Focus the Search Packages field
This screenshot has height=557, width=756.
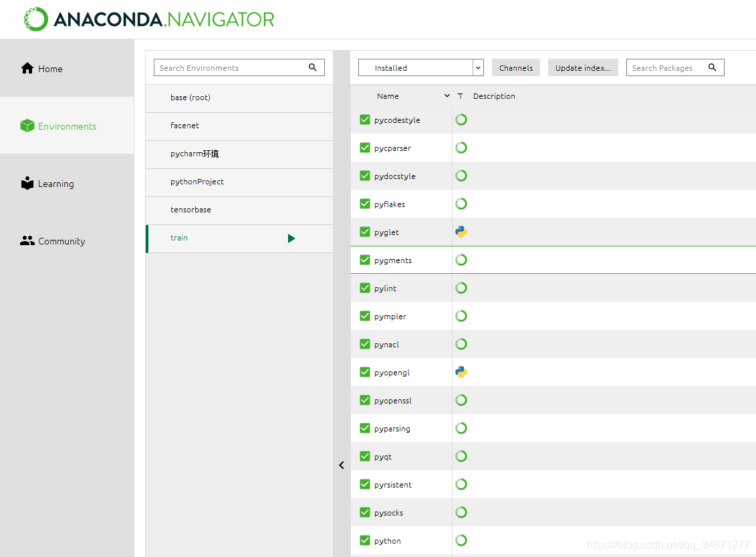[x=675, y=67]
